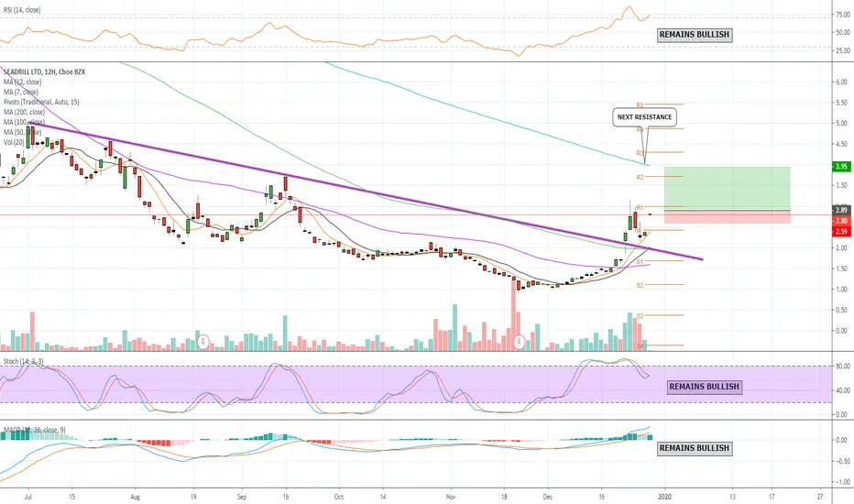
Task: Click the 6.00 price scale label
Action: [x=841, y=82]
